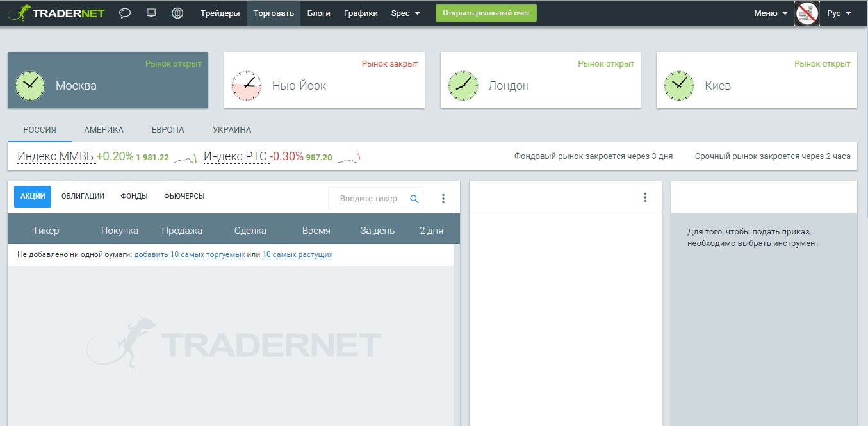The width and height of the screenshot is (868, 426).
Task: Switch to the ЕВРОПА tab
Action: tap(168, 129)
